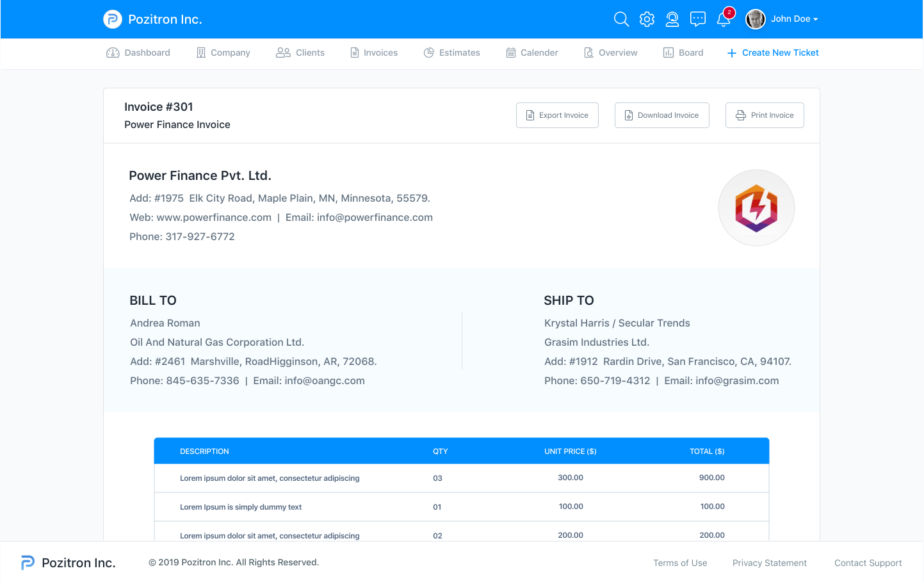Click the Download Invoice button
924x582 pixels.
pos(662,115)
